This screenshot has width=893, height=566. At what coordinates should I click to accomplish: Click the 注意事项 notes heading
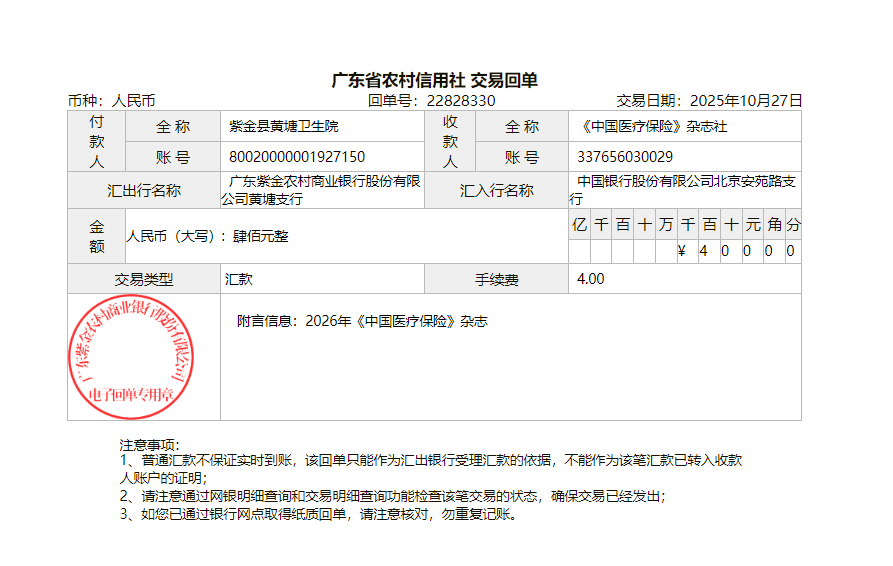[149, 444]
